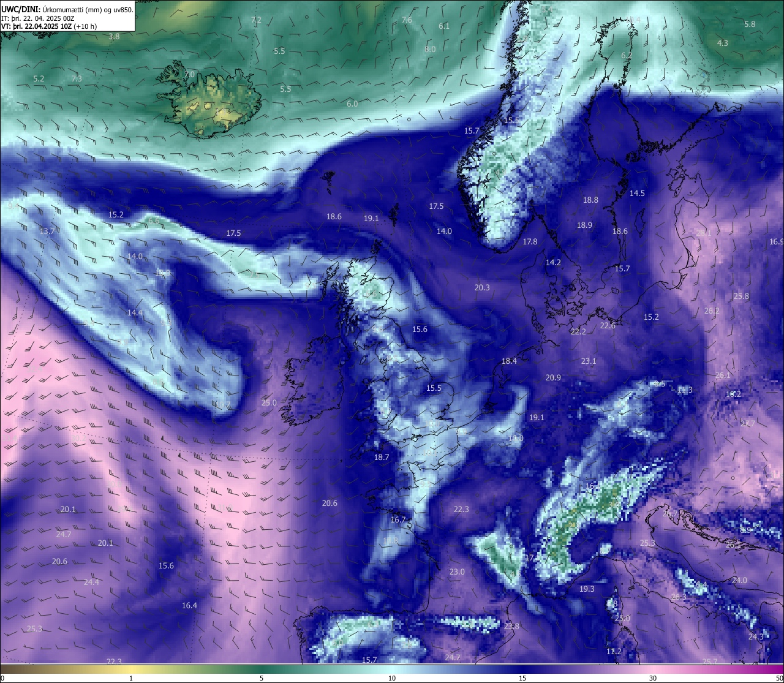Click the 8.0 value label

coord(430,49)
